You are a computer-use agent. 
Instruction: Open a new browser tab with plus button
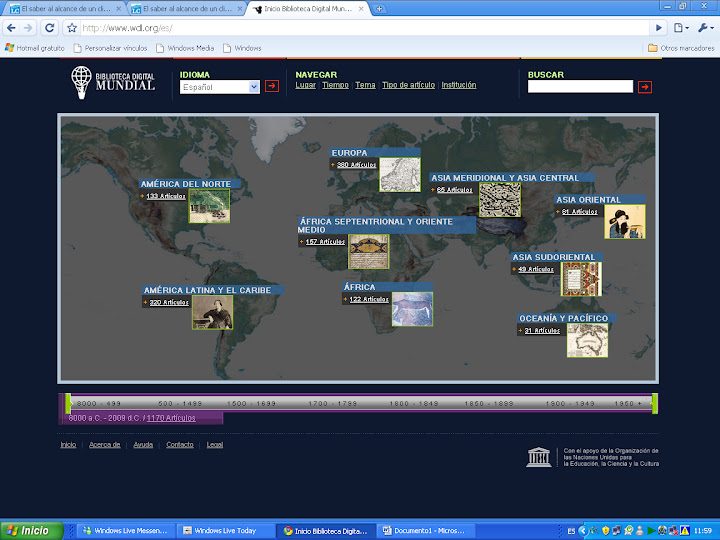coord(379,9)
